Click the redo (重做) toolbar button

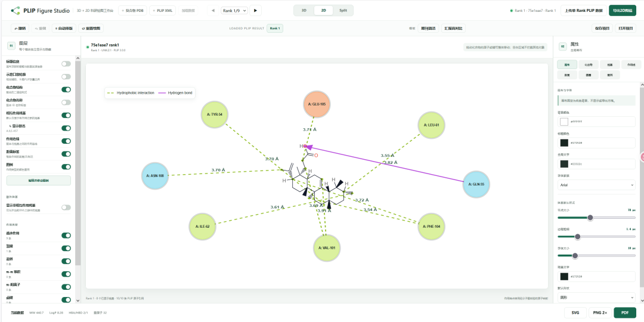[x=41, y=29]
